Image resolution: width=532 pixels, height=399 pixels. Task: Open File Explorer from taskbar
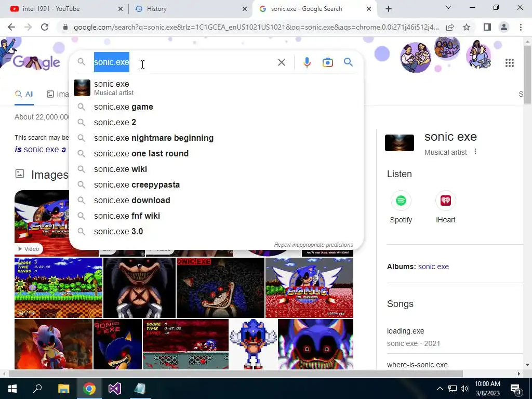[x=63, y=389]
